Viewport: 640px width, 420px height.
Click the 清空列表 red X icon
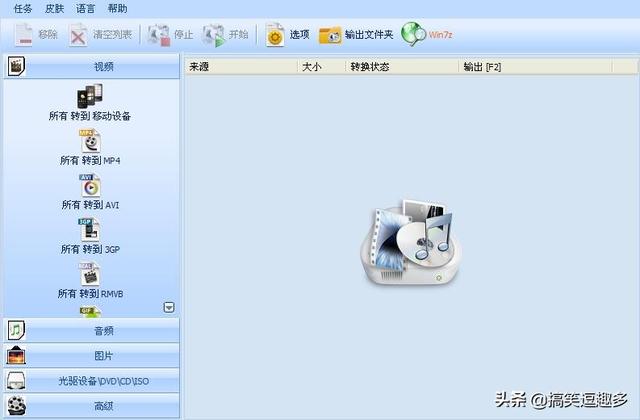[78, 36]
